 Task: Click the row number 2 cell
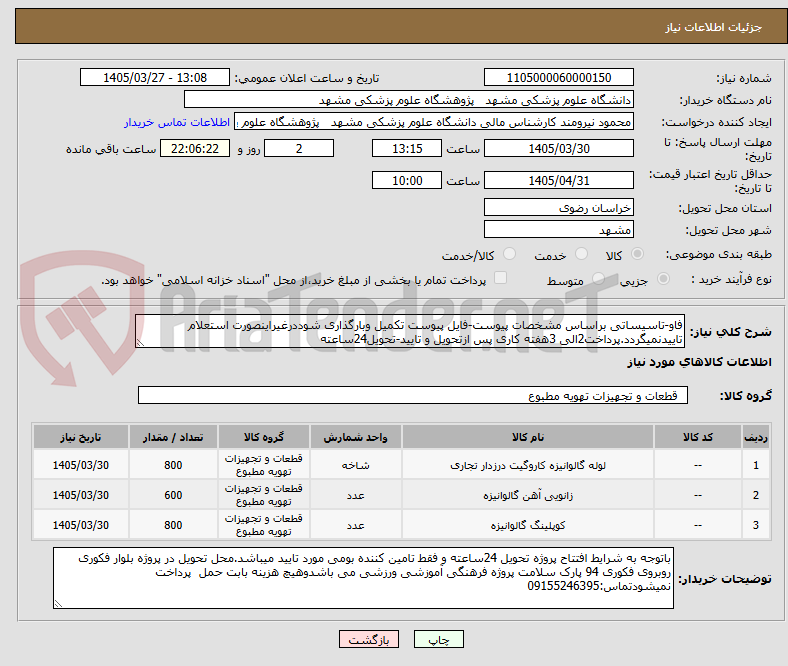(x=755, y=495)
